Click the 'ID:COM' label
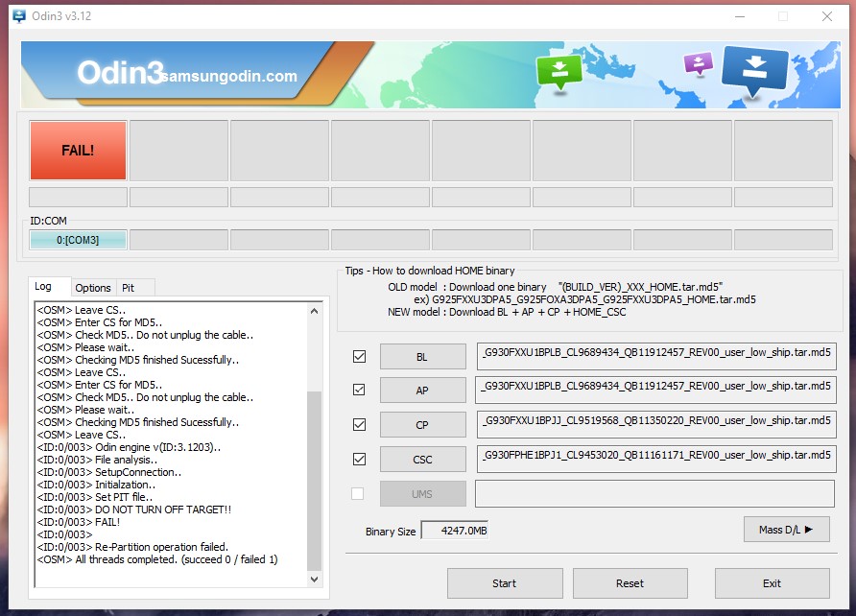The image size is (856, 616). coord(49,221)
